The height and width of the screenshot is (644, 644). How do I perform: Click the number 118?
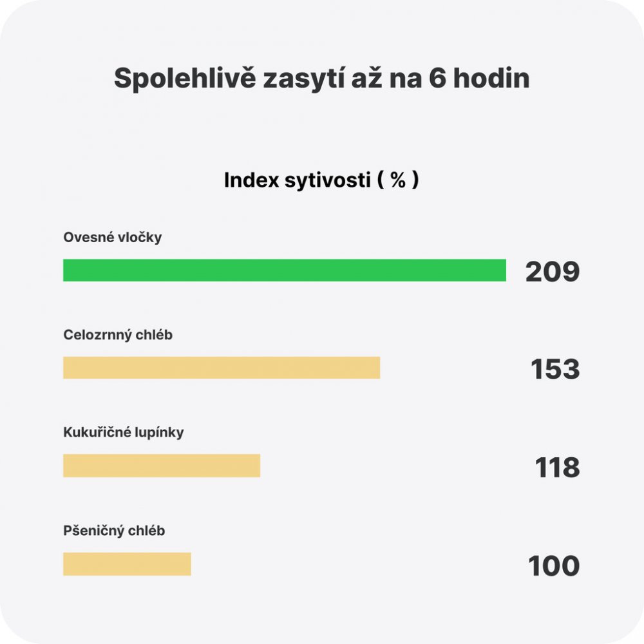558,468
